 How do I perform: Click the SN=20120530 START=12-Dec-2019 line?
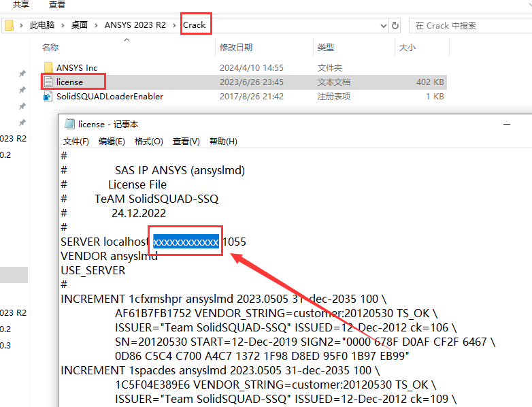305,342
